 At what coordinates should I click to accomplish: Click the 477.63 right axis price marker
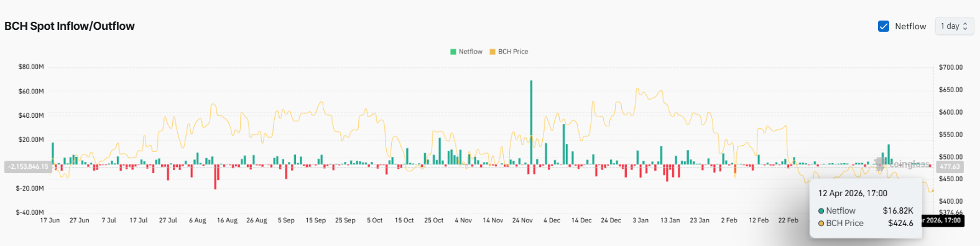(x=950, y=167)
